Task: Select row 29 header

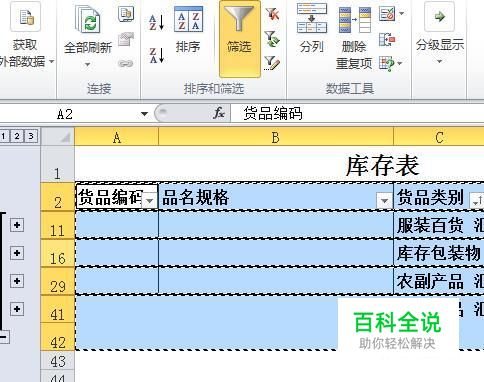Action: 57,281
